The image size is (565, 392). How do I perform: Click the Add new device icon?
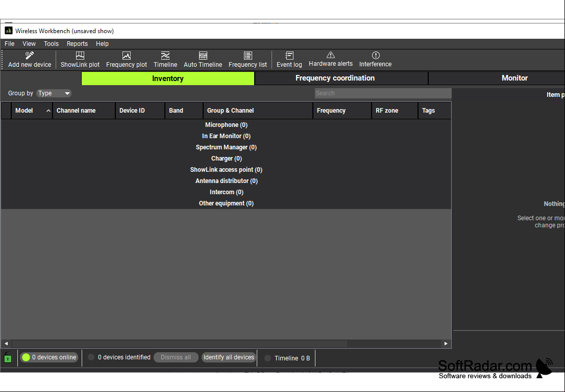click(30, 56)
